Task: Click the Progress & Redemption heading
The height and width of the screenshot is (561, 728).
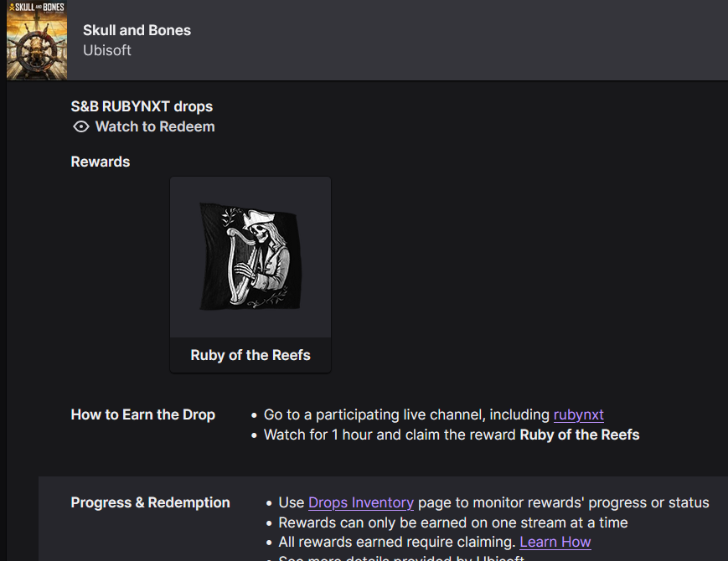Action: click(151, 502)
